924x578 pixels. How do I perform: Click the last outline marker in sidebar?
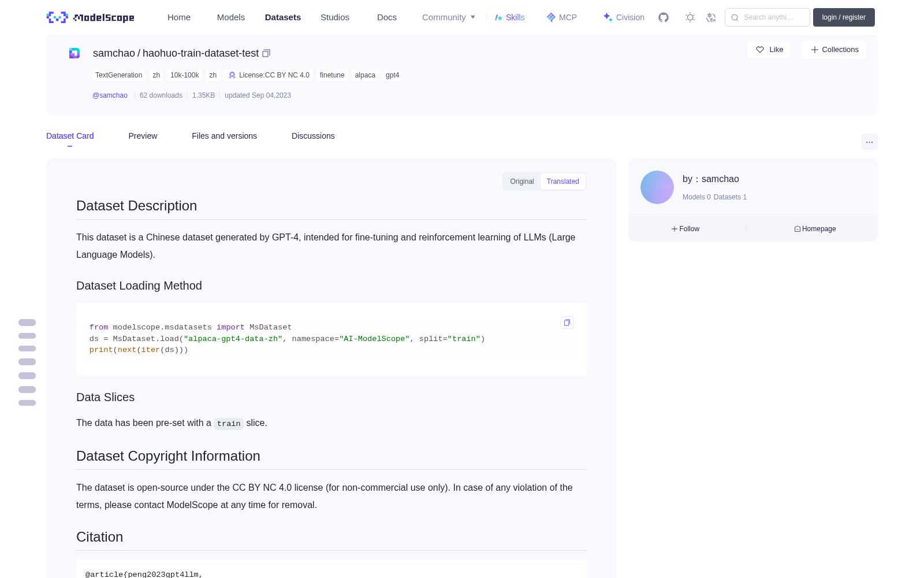[27, 403]
